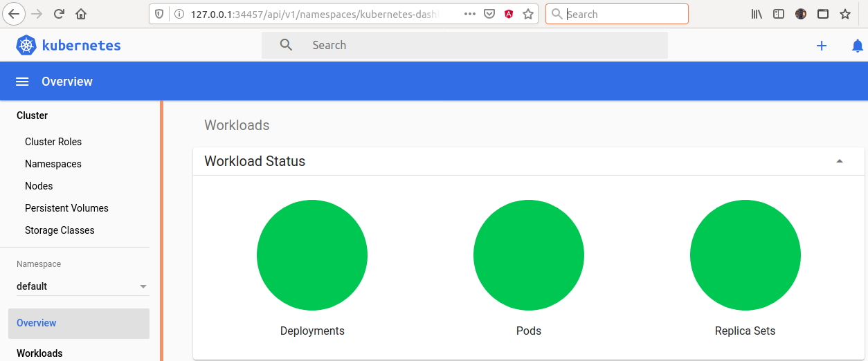This screenshot has height=361, width=868.
Task: Click the Workloads page heading
Action: (x=237, y=125)
